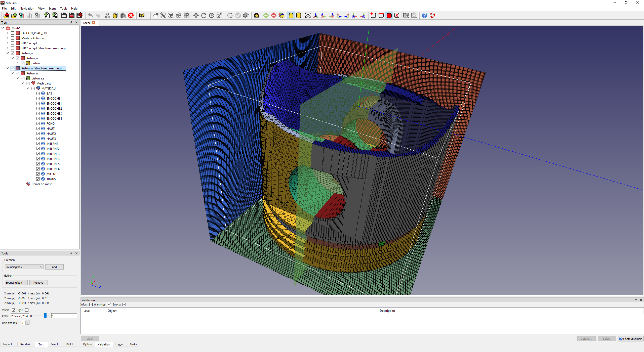Click the fit-to-view crosshair icon

coord(308,16)
